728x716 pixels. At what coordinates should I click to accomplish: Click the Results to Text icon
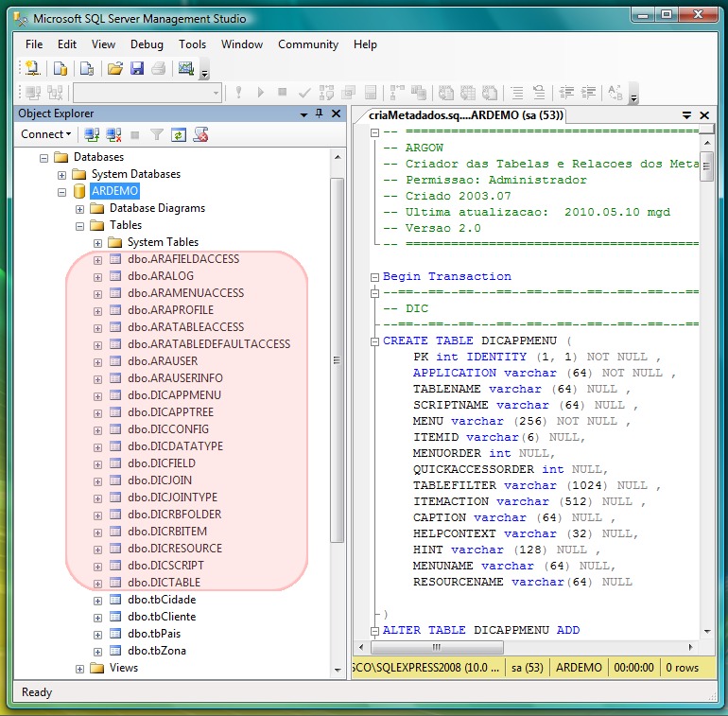[x=446, y=93]
